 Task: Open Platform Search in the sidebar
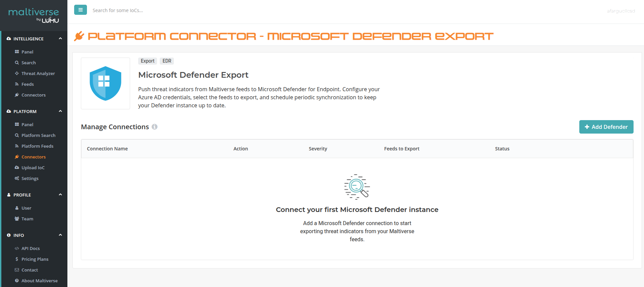(38, 135)
